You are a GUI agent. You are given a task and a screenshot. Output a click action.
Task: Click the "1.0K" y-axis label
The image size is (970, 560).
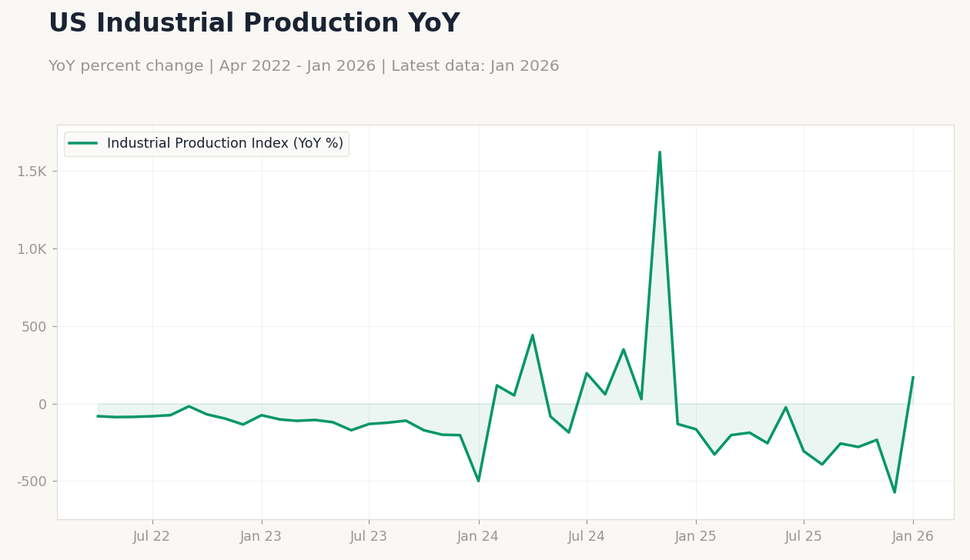(x=32, y=249)
